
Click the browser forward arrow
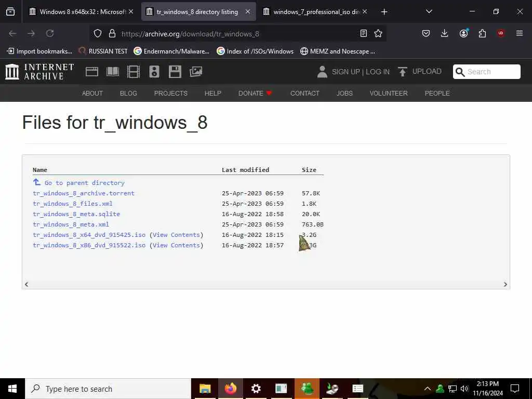[31, 33]
